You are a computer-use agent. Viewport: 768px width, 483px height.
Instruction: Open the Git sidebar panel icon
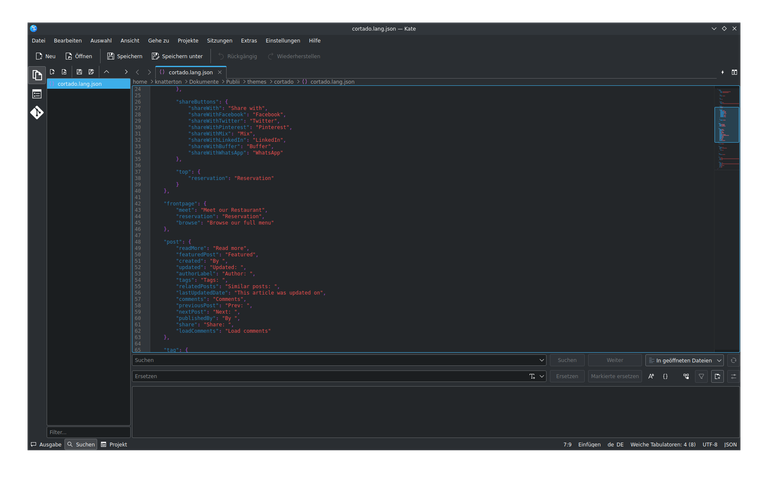click(37, 113)
